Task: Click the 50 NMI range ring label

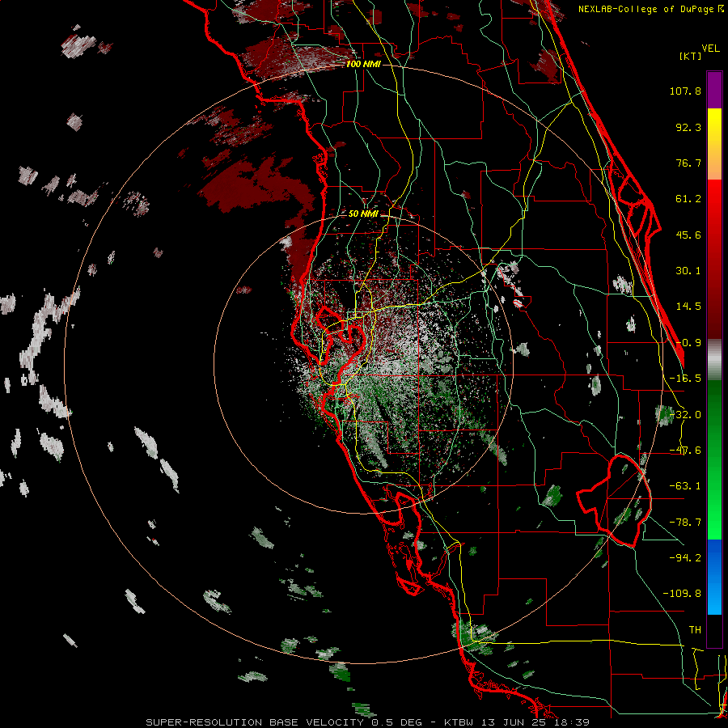Action: coord(363,214)
